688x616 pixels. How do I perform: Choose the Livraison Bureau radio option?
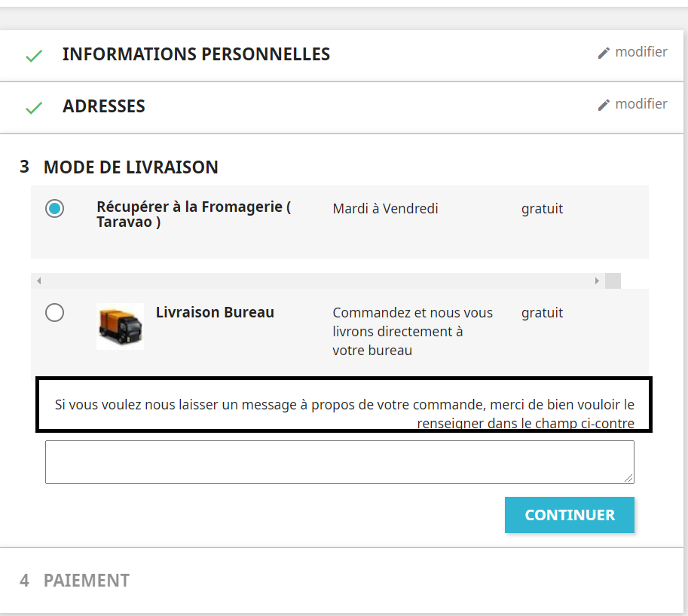(x=54, y=313)
